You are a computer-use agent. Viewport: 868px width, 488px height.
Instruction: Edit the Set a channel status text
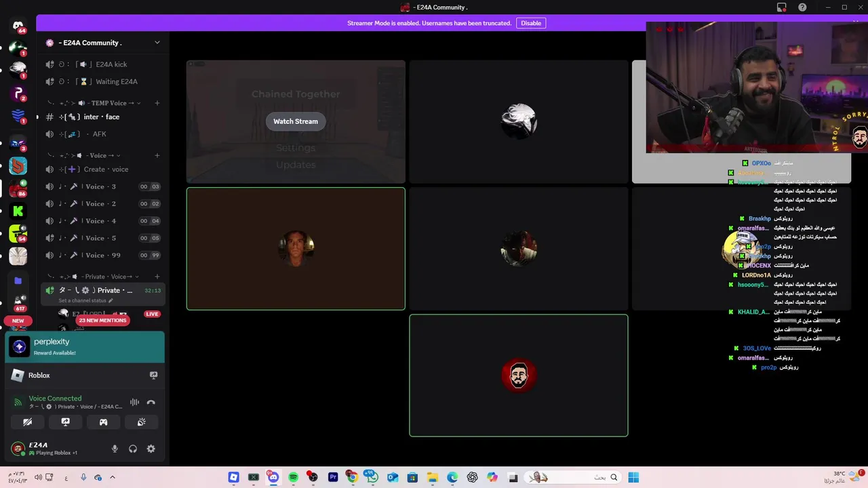coord(85,300)
